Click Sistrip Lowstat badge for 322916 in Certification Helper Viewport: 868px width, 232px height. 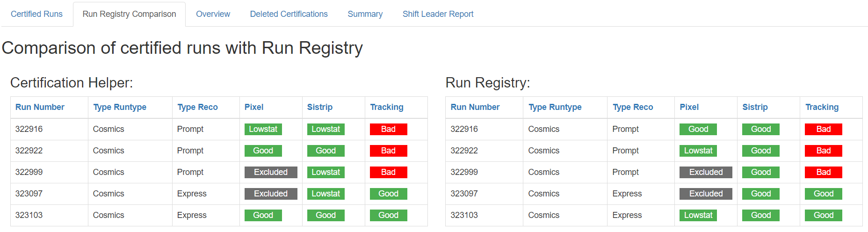(x=326, y=129)
